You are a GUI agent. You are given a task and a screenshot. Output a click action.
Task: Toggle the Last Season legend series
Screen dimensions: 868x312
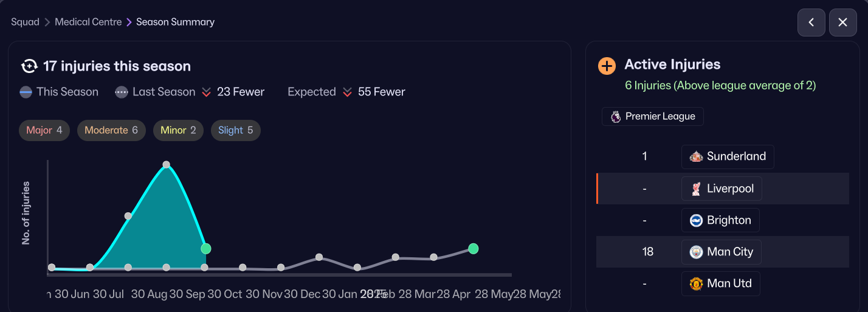coord(155,92)
